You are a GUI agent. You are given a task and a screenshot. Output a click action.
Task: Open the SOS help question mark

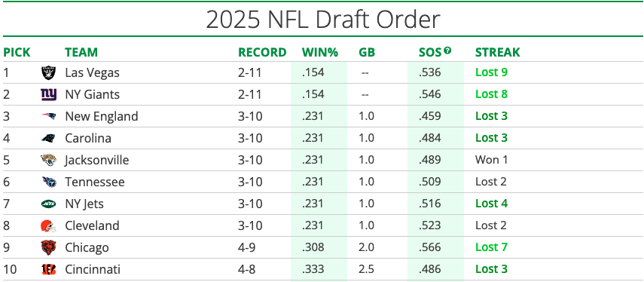[x=447, y=51]
